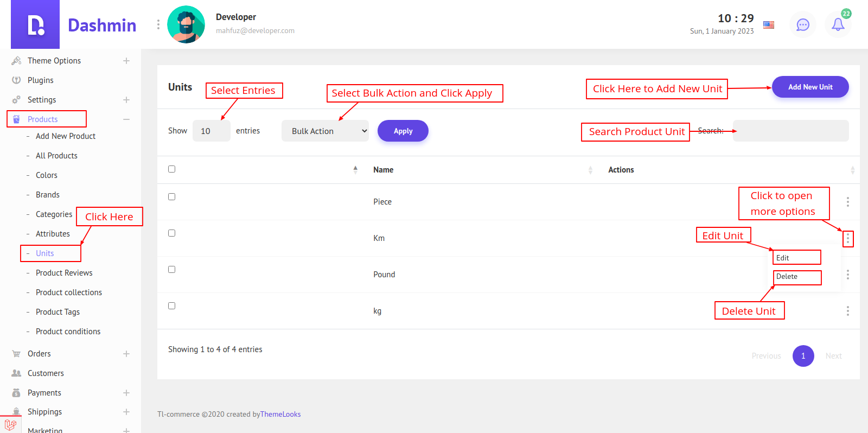Select Edit from the row options menu

click(783, 258)
